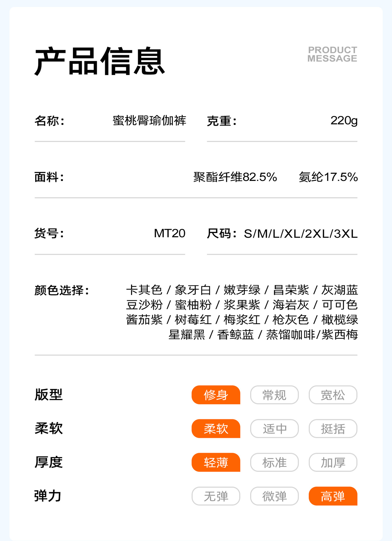
Task: Click the 产品信息 heading
Action: pyautogui.click(x=99, y=61)
